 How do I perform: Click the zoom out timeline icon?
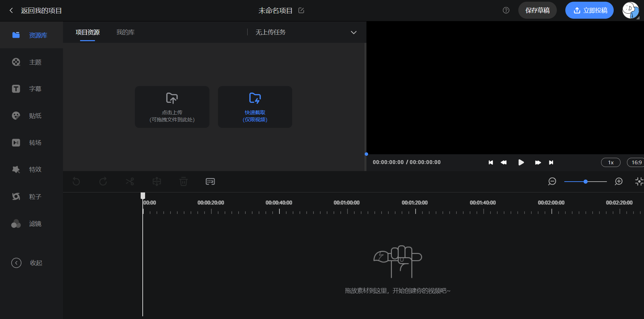(x=552, y=182)
